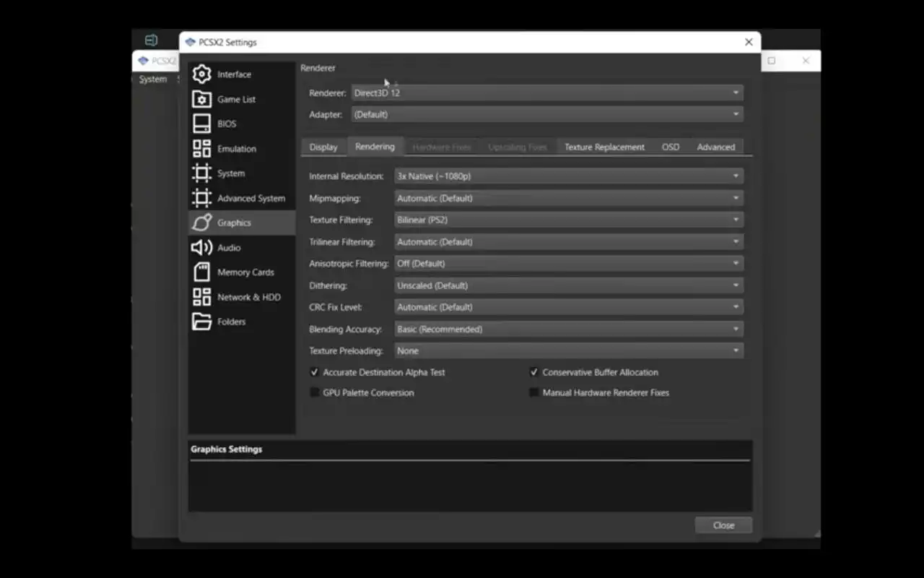Click the Game List folder icon
Viewport: 924px width, 578px height.
[201, 99]
